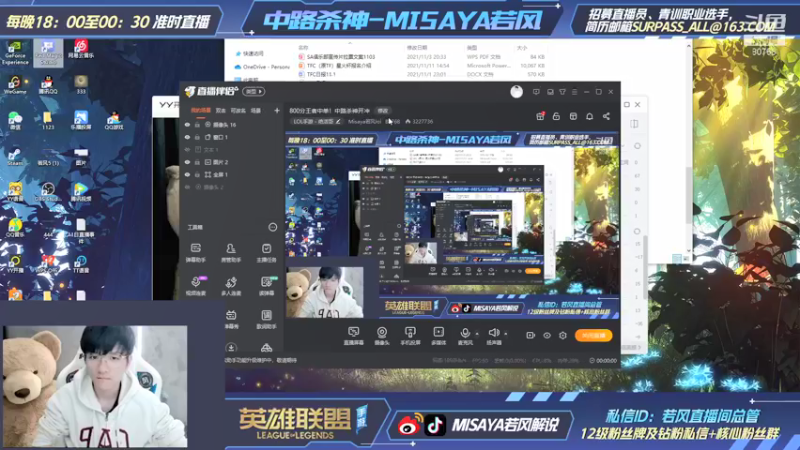Click the notification bell icon in stream header
Viewport: 800px width, 450px height.
pos(589,116)
